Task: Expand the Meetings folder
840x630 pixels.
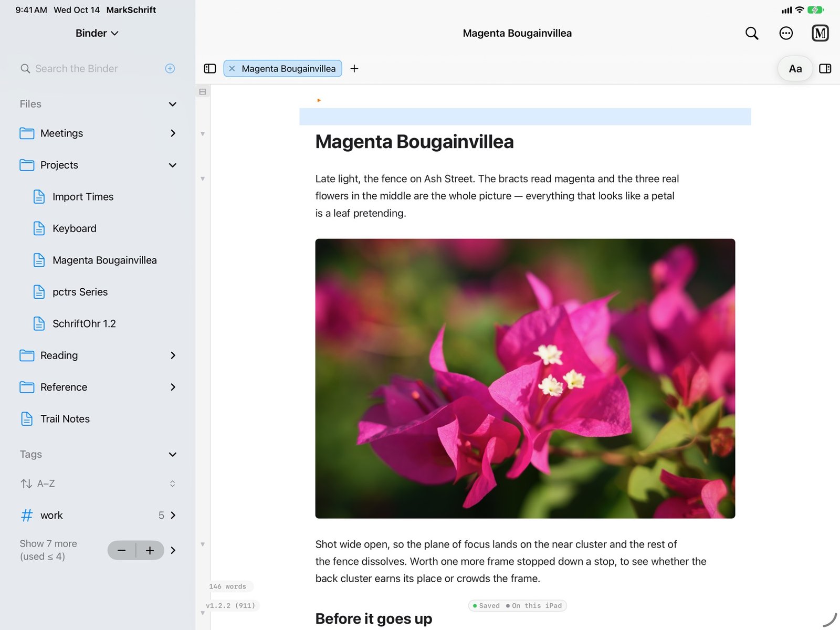Action: tap(172, 133)
